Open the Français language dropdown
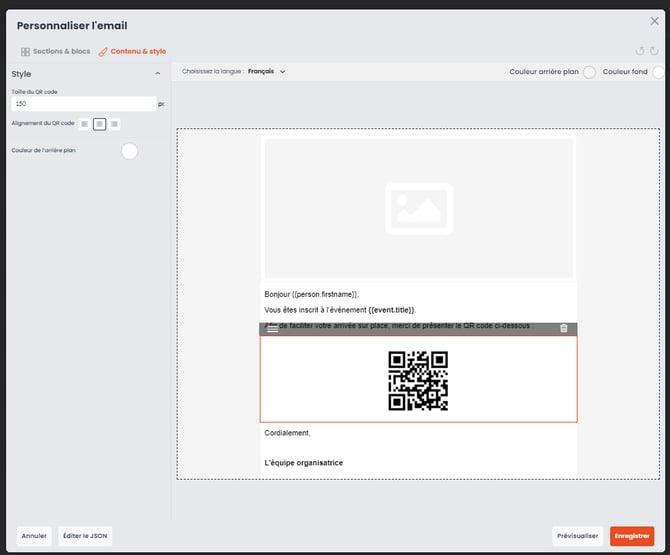 point(266,71)
